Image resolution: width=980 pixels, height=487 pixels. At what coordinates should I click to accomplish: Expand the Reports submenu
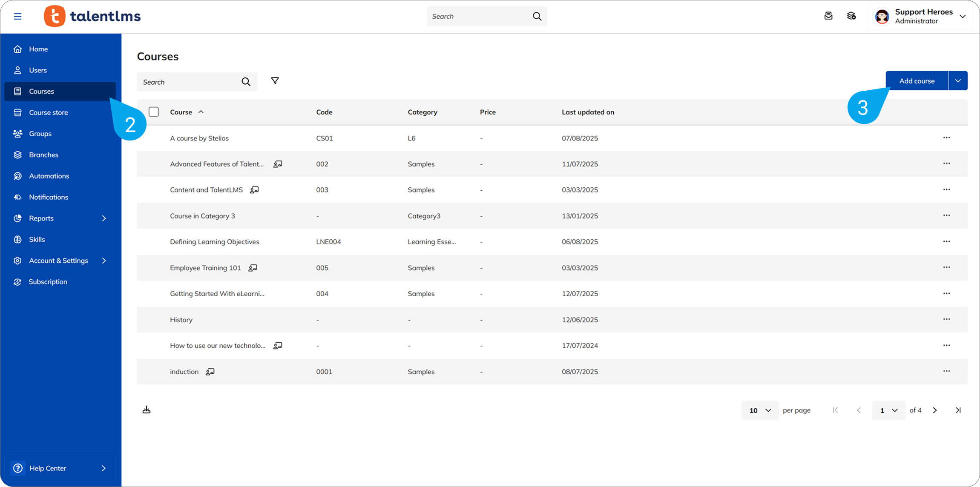104,218
